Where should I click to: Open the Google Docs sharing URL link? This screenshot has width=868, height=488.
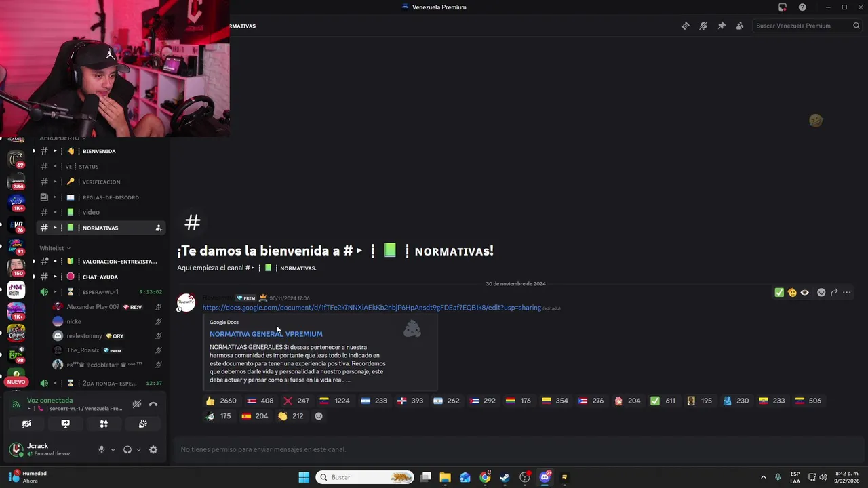coord(372,308)
